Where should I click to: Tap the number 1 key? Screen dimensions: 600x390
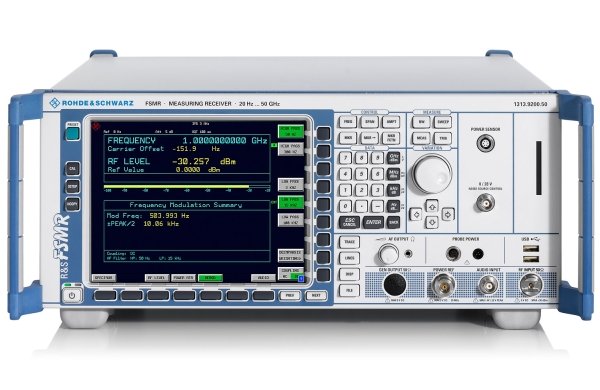pos(346,190)
